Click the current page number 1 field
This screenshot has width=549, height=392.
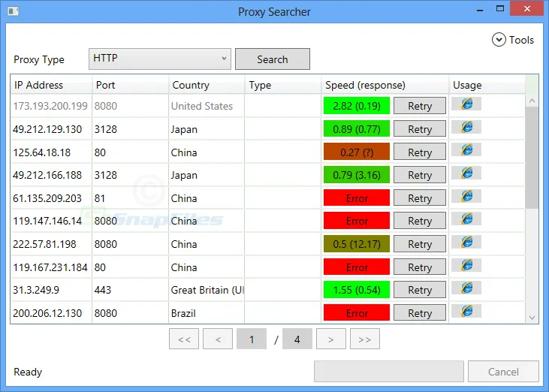point(252,339)
